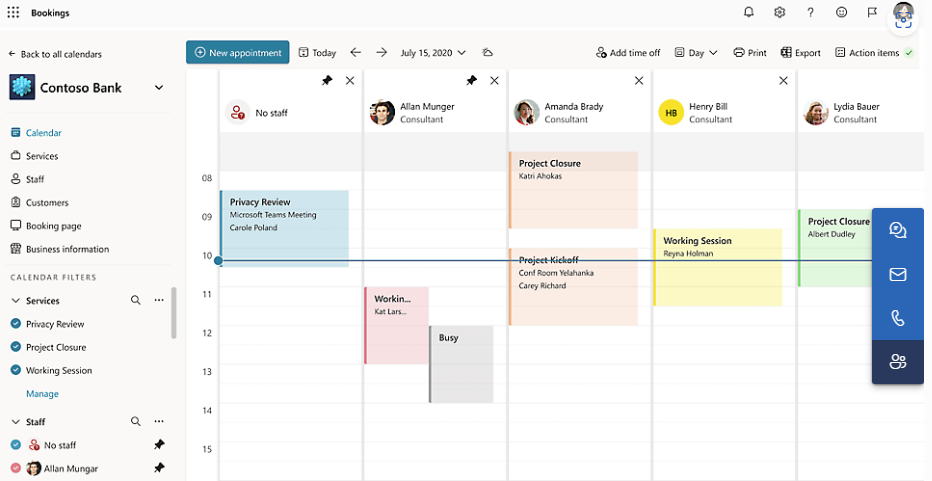The width and height of the screenshot is (932, 481).
Task: Click the phone icon in side panel
Action: point(897,318)
